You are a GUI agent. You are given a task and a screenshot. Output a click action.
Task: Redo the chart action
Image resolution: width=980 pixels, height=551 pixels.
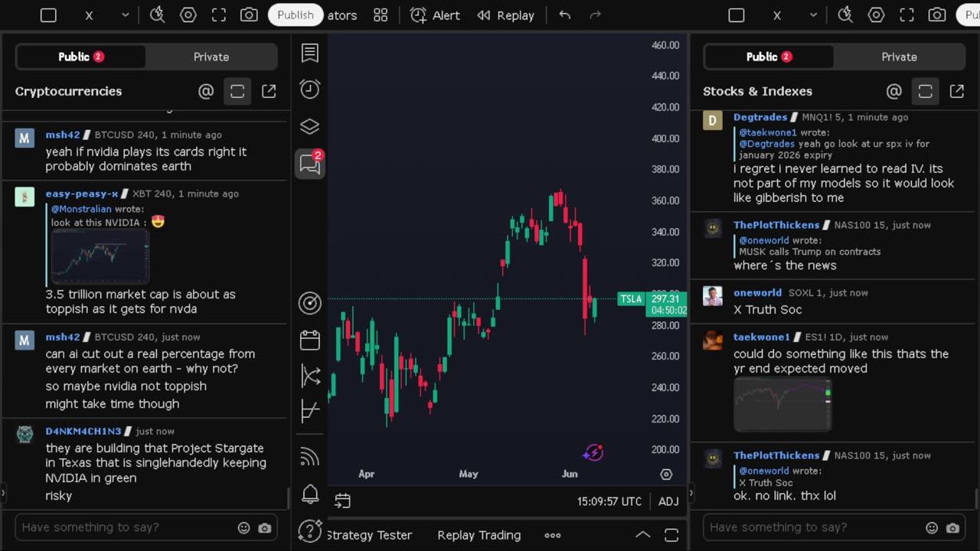click(595, 15)
